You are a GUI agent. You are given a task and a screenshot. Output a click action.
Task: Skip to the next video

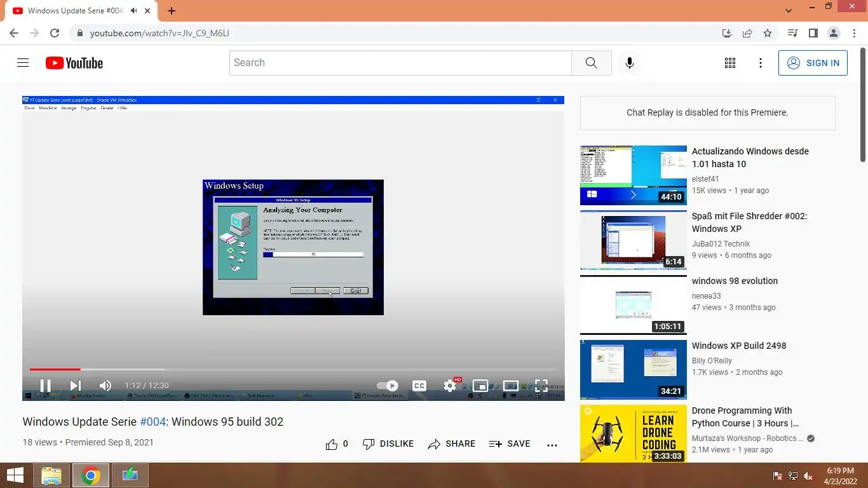coord(75,386)
